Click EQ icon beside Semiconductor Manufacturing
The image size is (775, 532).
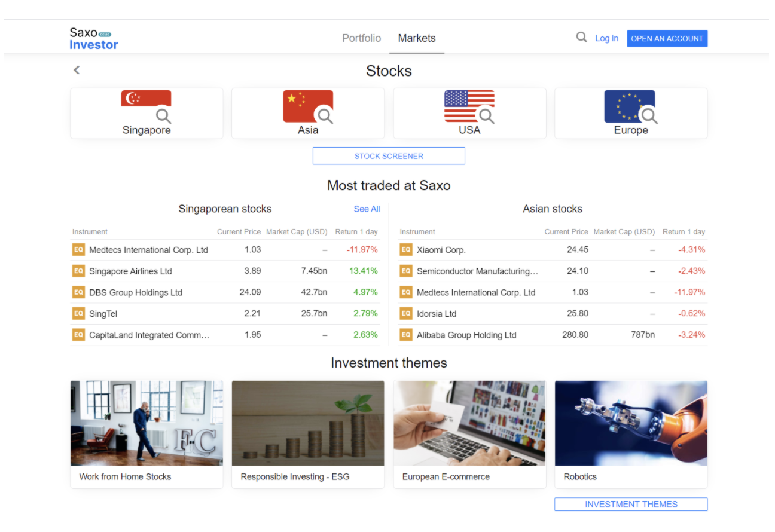tap(406, 271)
